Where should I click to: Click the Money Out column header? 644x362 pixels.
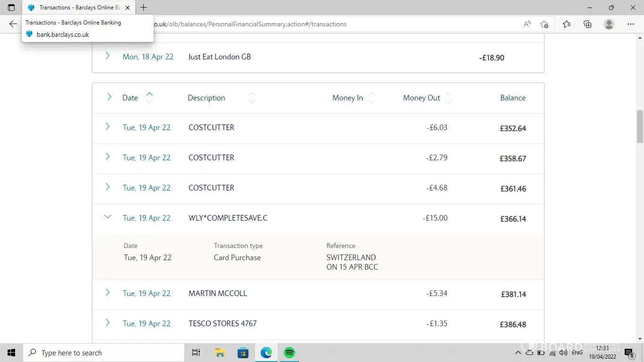tap(421, 98)
